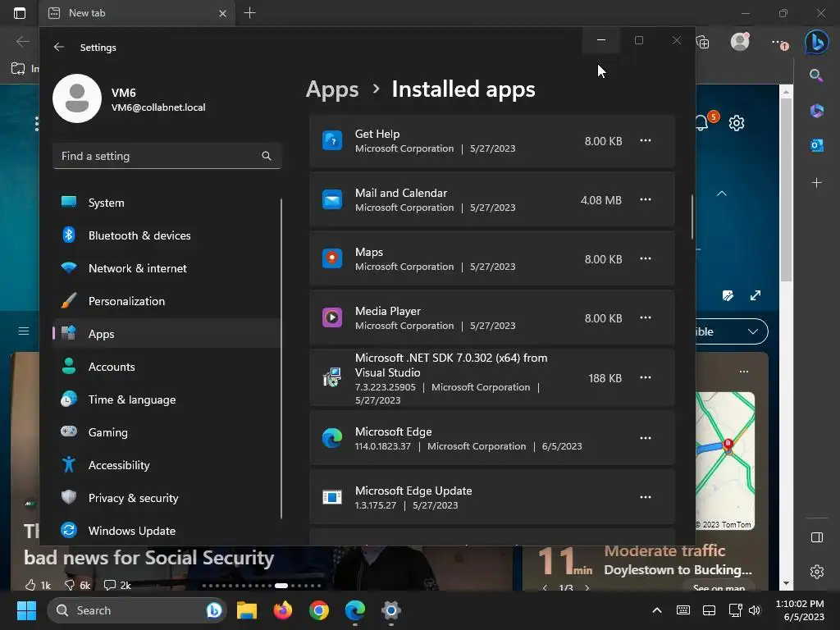Click the Mail and Calendar app icon
The image size is (840, 630).
coord(332,200)
